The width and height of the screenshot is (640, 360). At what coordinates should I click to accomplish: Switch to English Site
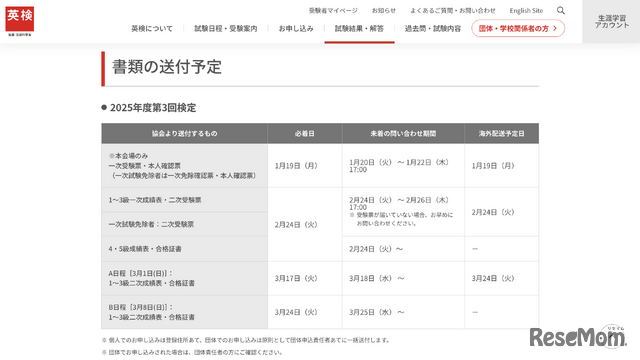[x=526, y=11]
